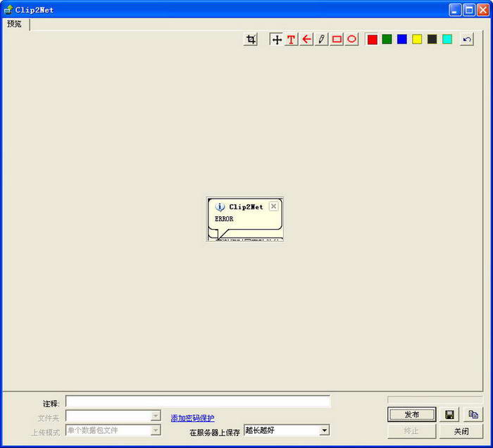Image resolution: width=493 pixels, height=448 pixels.
Task: Minimize the Clip2Net window
Action: pyautogui.click(x=455, y=10)
